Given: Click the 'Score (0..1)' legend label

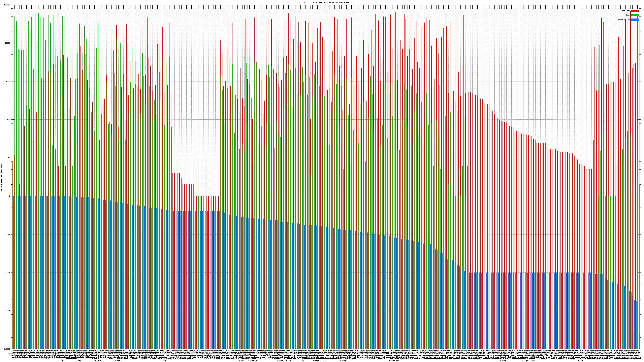Looking at the screenshot, I should [624, 20].
